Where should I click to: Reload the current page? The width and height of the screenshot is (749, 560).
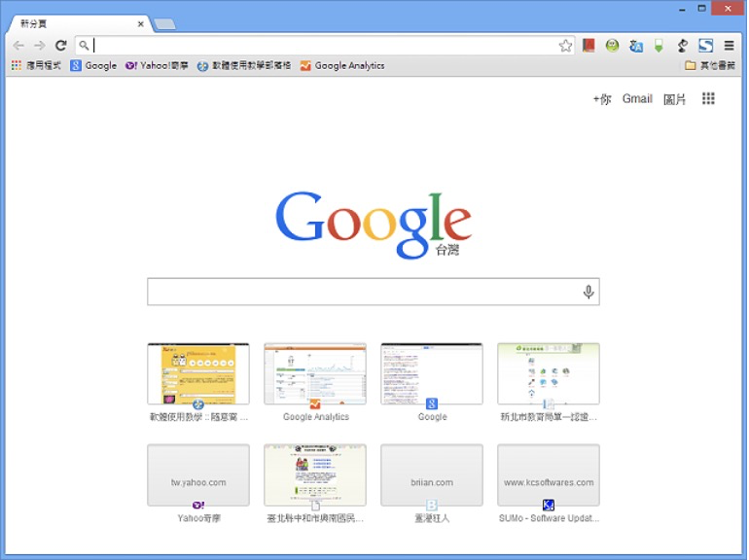click(60, 46)
